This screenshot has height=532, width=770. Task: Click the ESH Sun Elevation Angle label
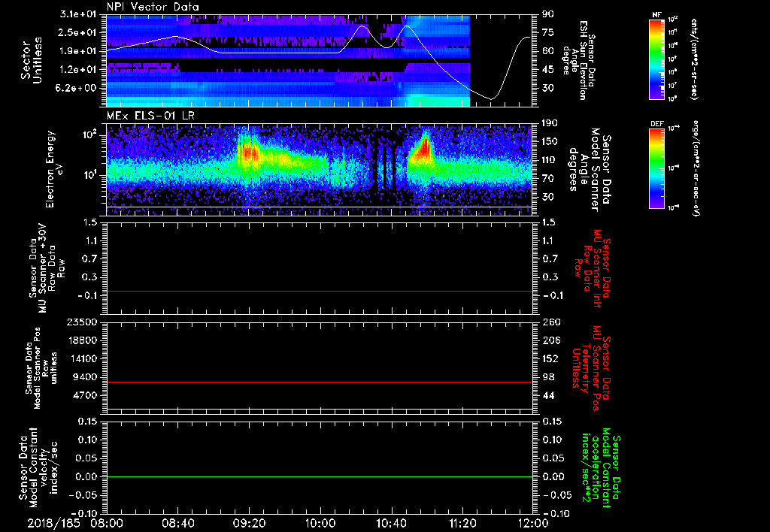tap(579, 60)
